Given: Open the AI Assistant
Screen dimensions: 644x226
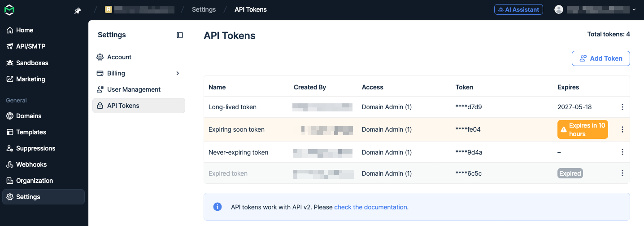Looking at the screenshot, I should click(518, 9).
